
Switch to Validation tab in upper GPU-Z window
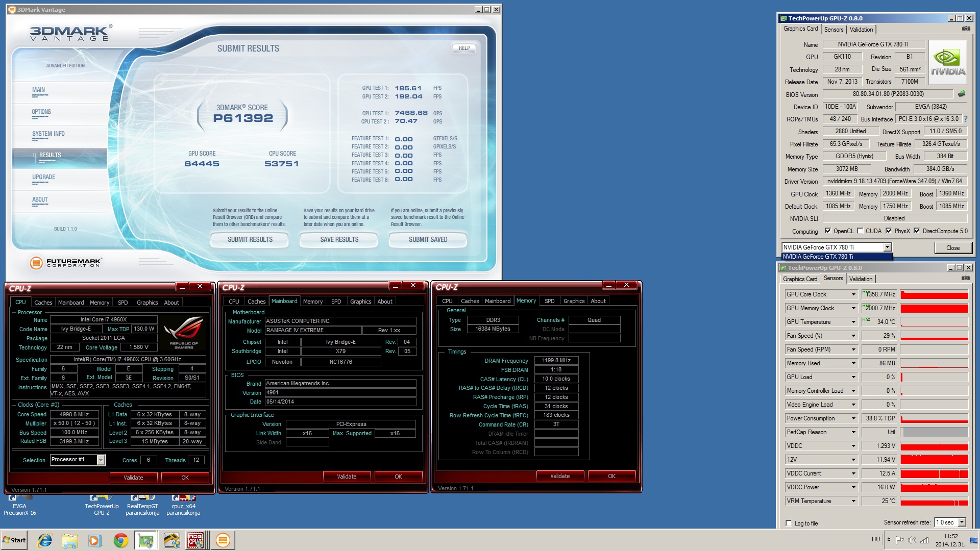[x=861, y=30]
